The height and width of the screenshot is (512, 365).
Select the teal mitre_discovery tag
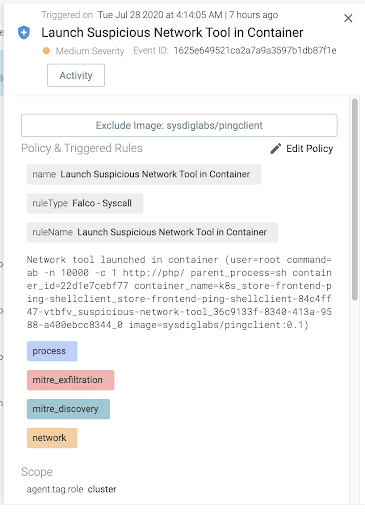(68, 409)
